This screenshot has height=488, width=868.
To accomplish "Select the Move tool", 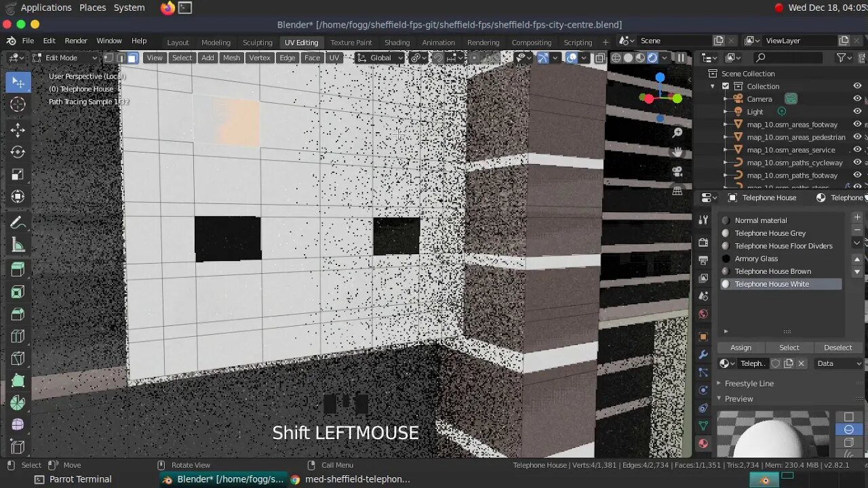I will pyautogui.click(x=18, y=130).
